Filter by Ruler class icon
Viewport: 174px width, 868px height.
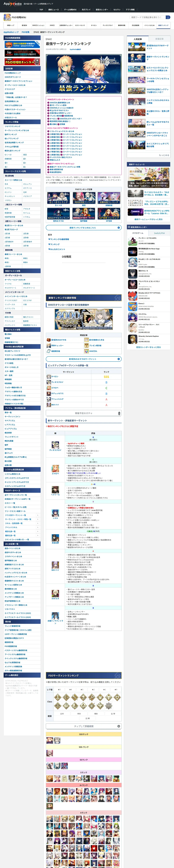[58, 706]
